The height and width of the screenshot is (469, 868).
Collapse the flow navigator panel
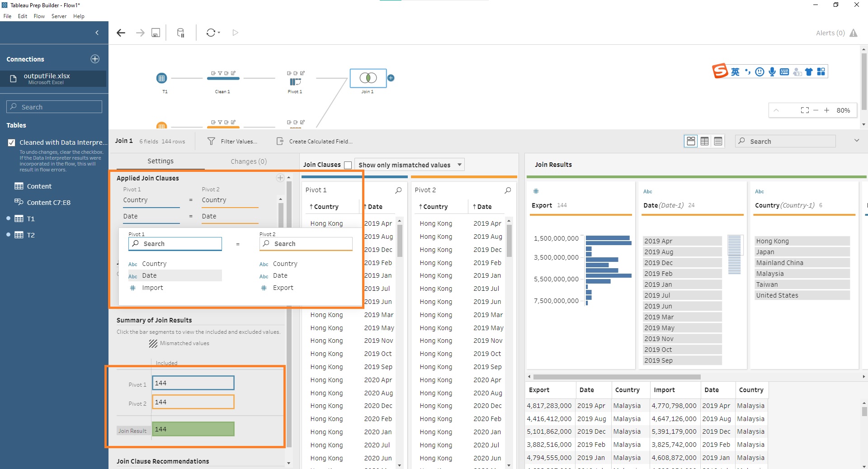[776, 110]
